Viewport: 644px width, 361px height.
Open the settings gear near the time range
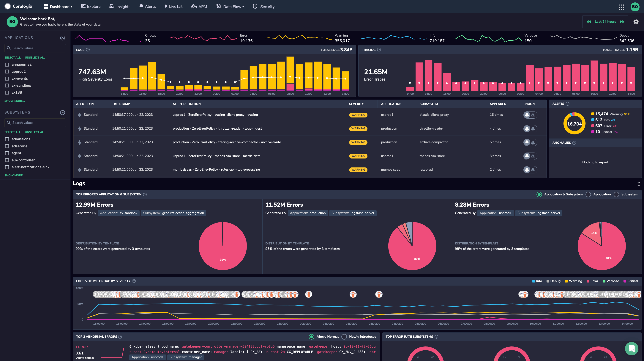636,21
